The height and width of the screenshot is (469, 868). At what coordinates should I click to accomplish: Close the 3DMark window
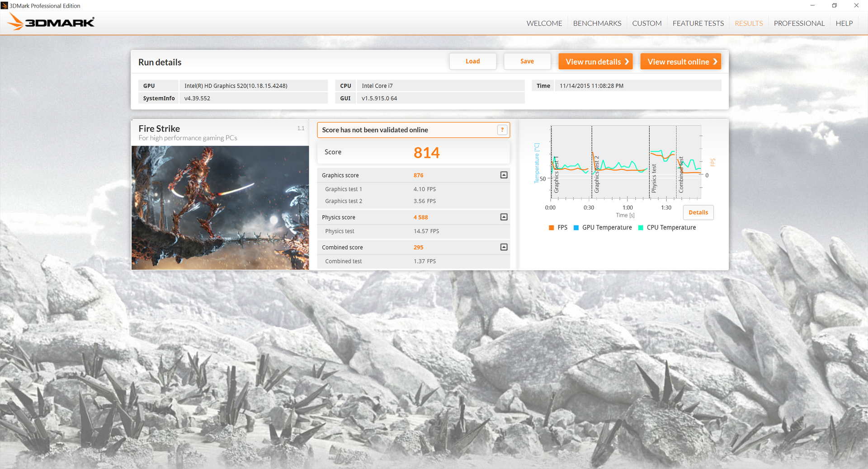pos(856,5)
